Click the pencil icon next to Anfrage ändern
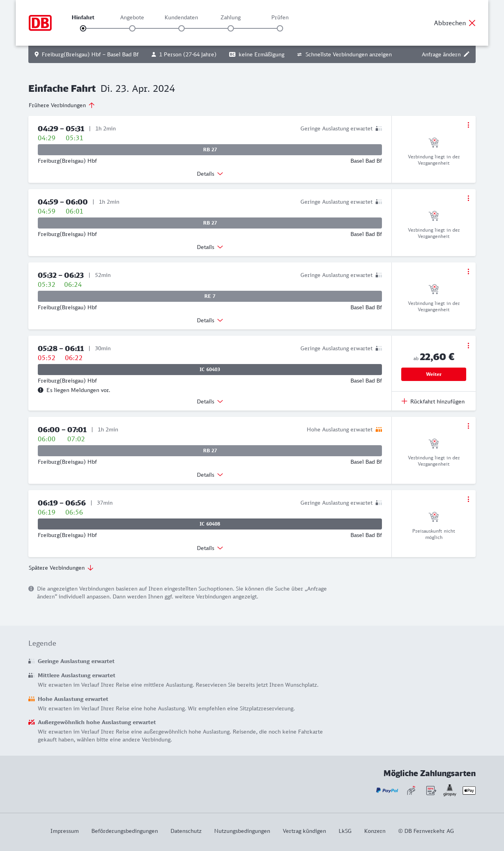This screenshot has width=504, height=851. click(467, 54)
